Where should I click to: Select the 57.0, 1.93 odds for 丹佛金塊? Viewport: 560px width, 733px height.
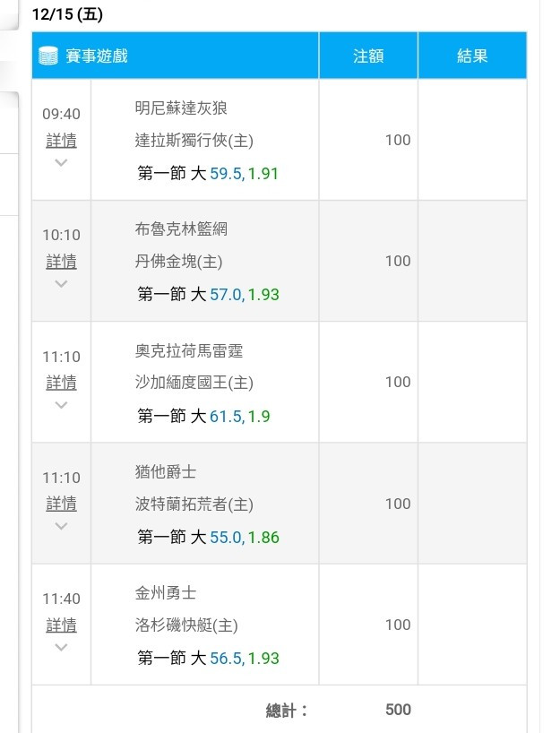245,295
